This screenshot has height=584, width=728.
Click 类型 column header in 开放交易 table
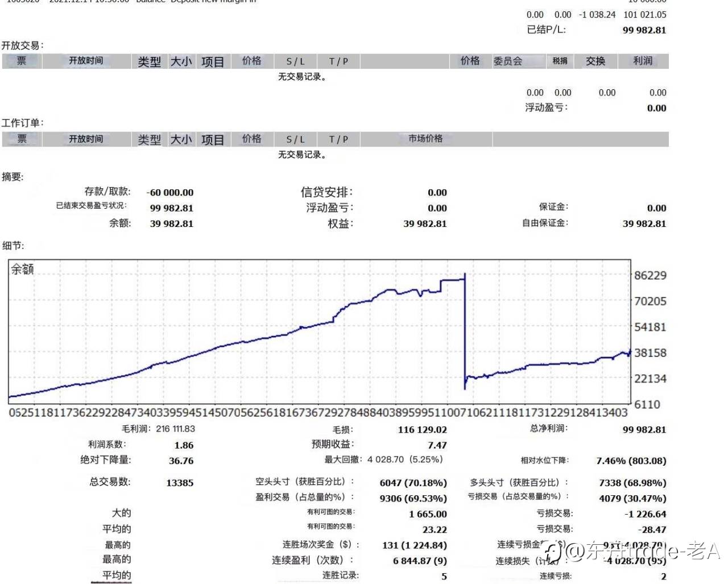click(x=150, y=61)
